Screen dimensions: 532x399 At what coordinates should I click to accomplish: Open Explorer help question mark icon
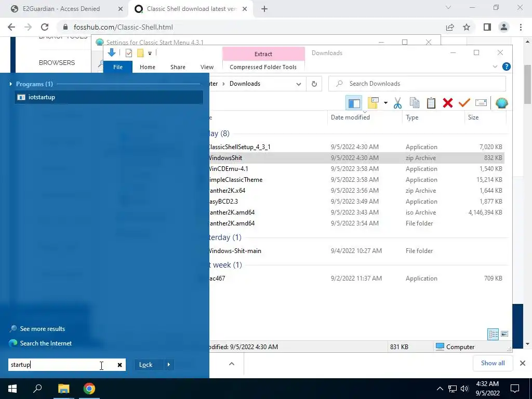[x=506, y=67]
